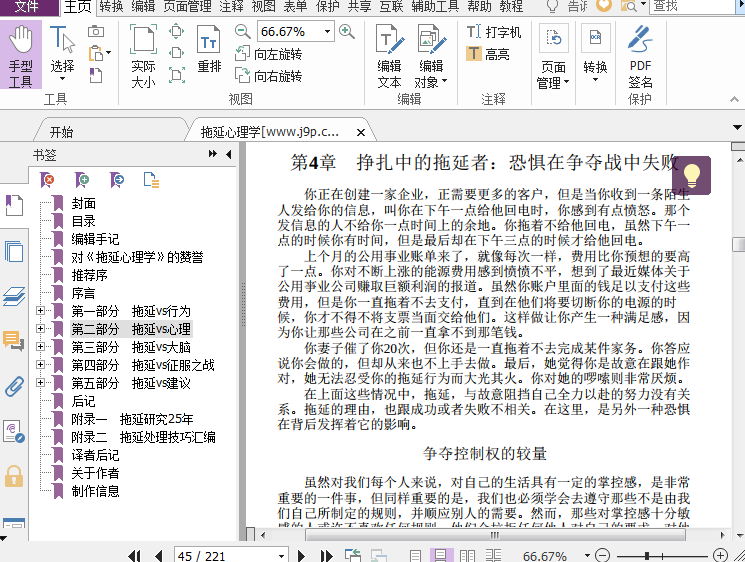
Task: Click the go-to bookmark arrow icon
Action: 116,180
